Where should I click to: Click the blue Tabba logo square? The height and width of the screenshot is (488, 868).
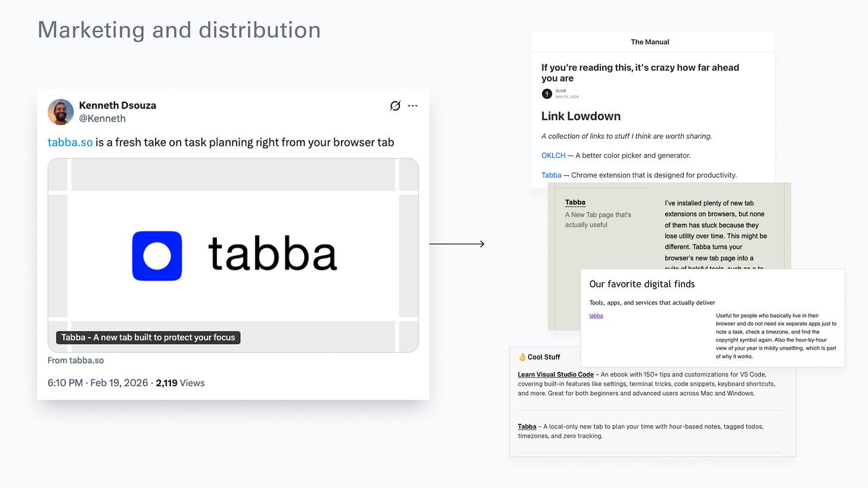coord(157,256)
